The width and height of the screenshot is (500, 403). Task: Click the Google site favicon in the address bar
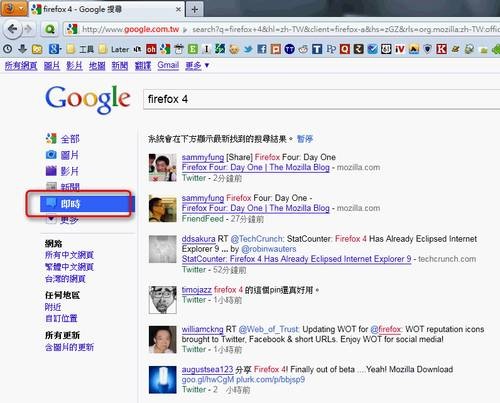(x=72, y=29)
